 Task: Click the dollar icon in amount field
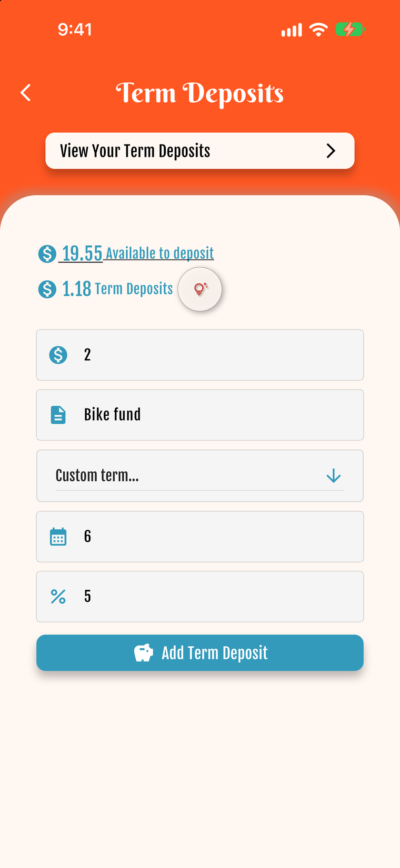click(58, 355)
